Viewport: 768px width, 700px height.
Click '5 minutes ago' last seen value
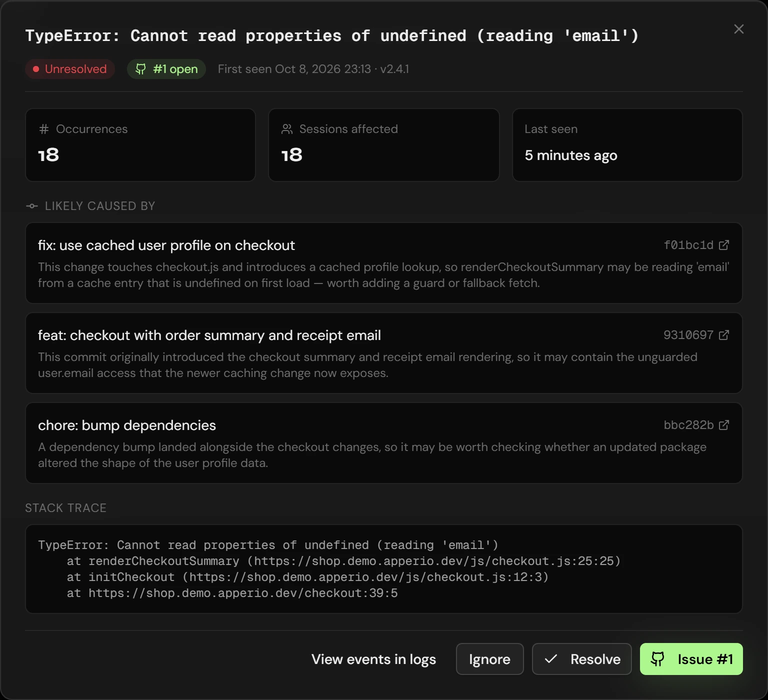pyautogui.click(x=571, y=155)
